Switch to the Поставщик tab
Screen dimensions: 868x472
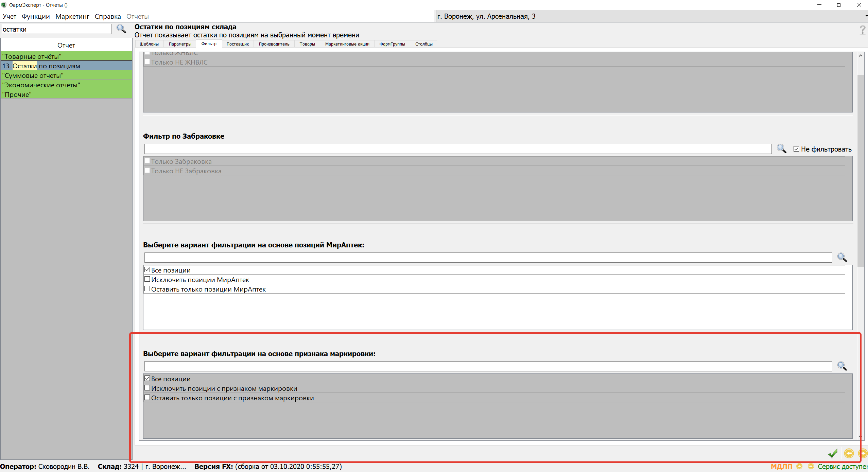coord(238,44)
